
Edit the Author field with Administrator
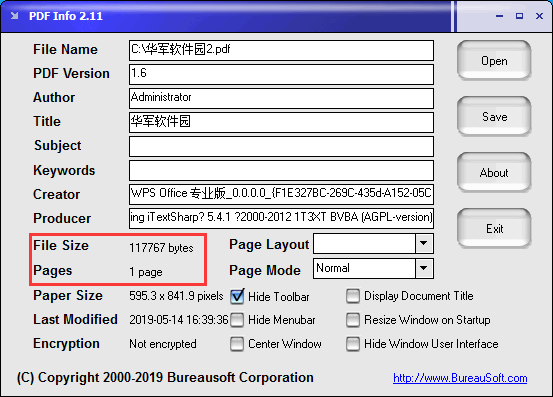[x=281, y=98]
